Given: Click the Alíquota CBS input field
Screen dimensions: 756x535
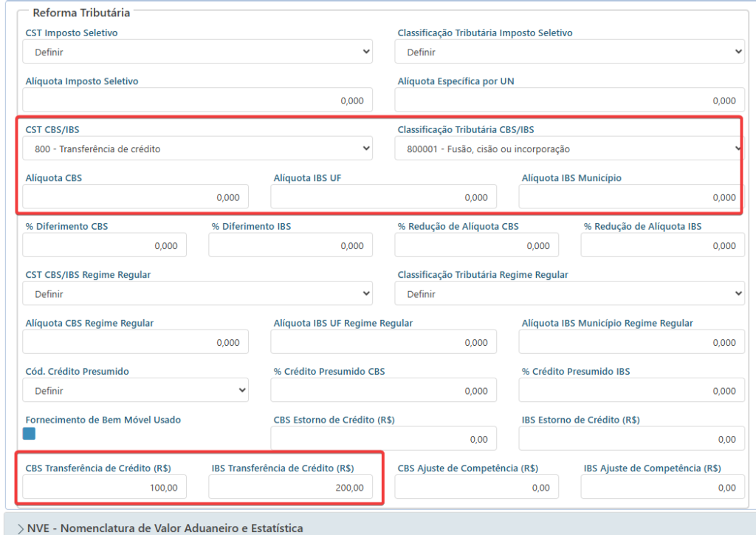Looking at the screenshot, I should click(136, 197).
